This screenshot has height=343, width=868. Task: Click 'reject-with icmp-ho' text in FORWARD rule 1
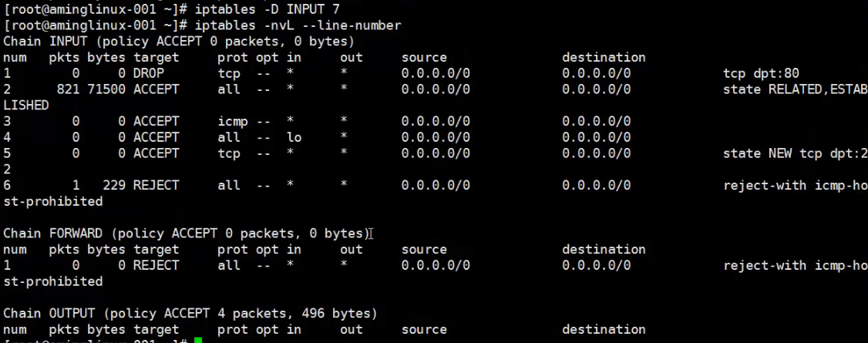pos(795,266)
